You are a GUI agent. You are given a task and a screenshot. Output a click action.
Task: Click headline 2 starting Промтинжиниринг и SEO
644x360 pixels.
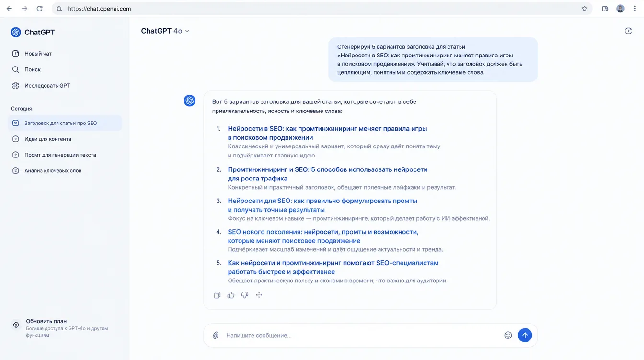(x=328, y=174)
